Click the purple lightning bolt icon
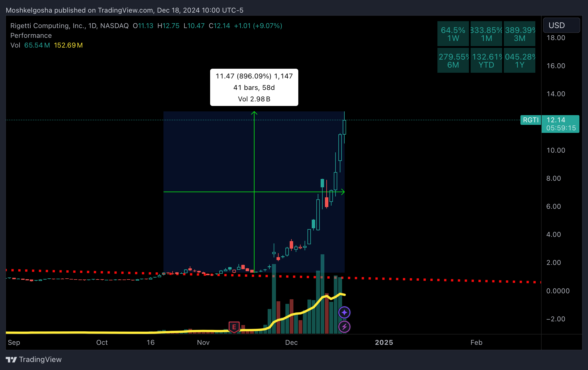Image resolution: width=588 pixels, height=370 pixels. point(344,327)
